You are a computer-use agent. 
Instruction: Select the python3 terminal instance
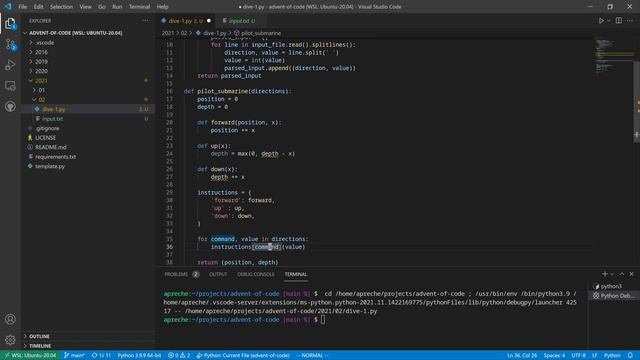613,287
